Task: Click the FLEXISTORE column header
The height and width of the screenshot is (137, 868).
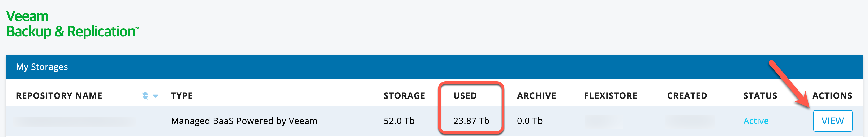Action: (611, 96)
